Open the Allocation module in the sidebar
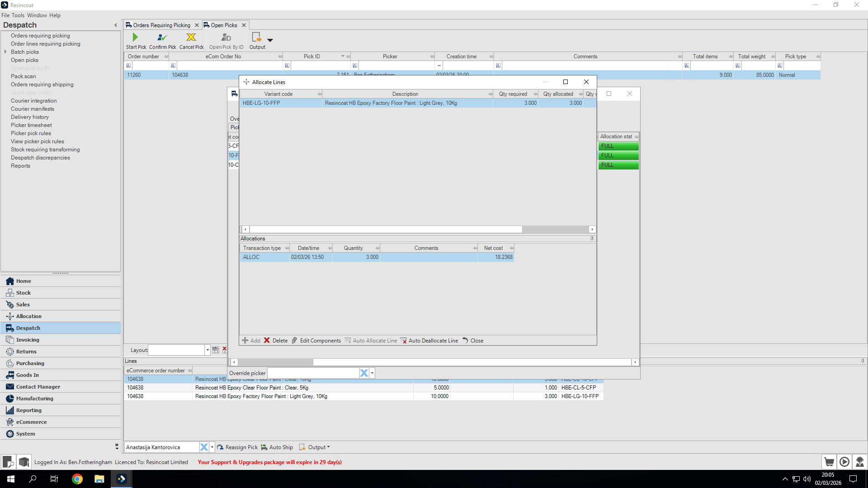Screen dimensions: 868x488 tap(61, 316)
